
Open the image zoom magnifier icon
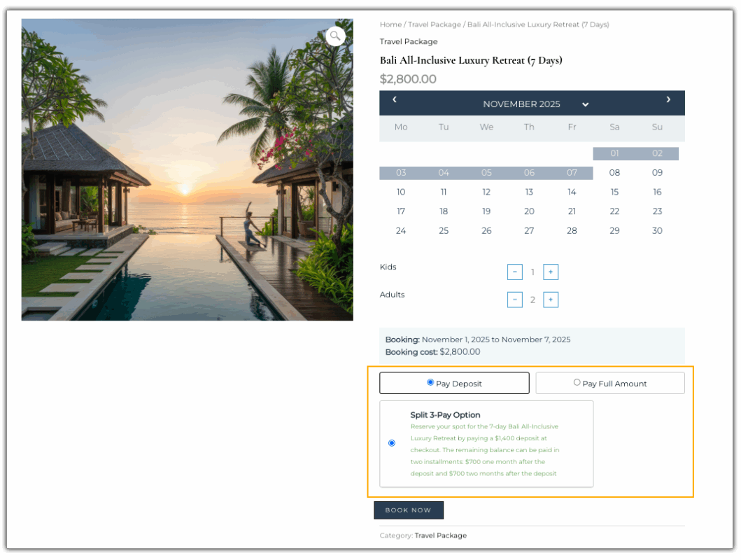tap(335, 36)
